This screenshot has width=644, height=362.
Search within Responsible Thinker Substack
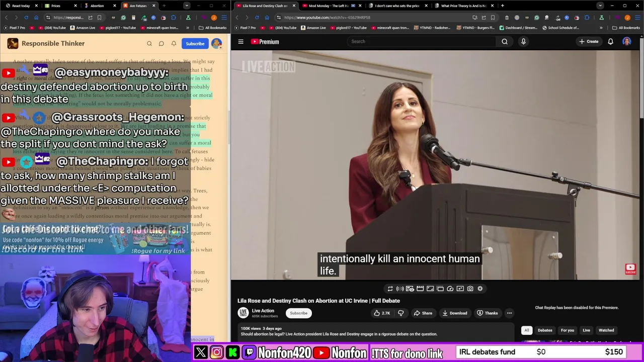(149, 44)
